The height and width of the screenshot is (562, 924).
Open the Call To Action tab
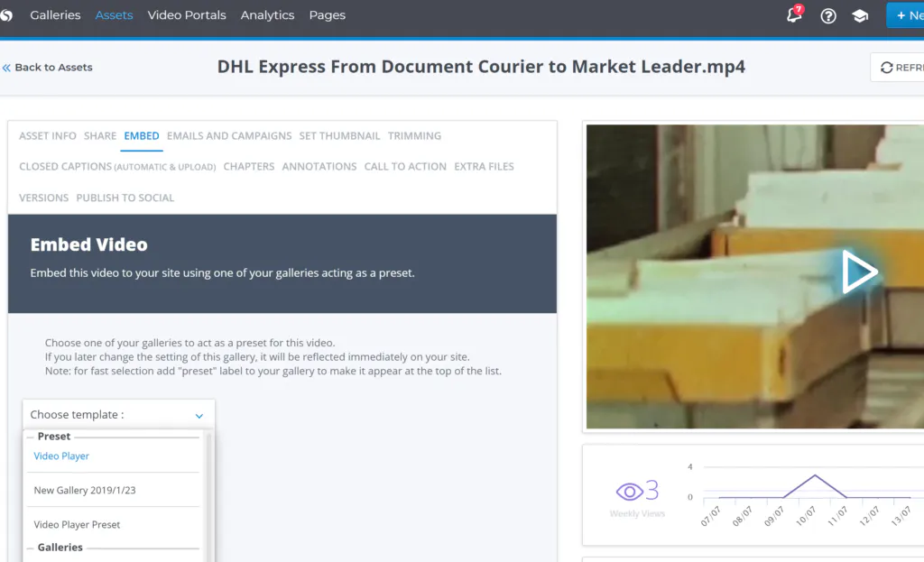(x=405, y=167)
